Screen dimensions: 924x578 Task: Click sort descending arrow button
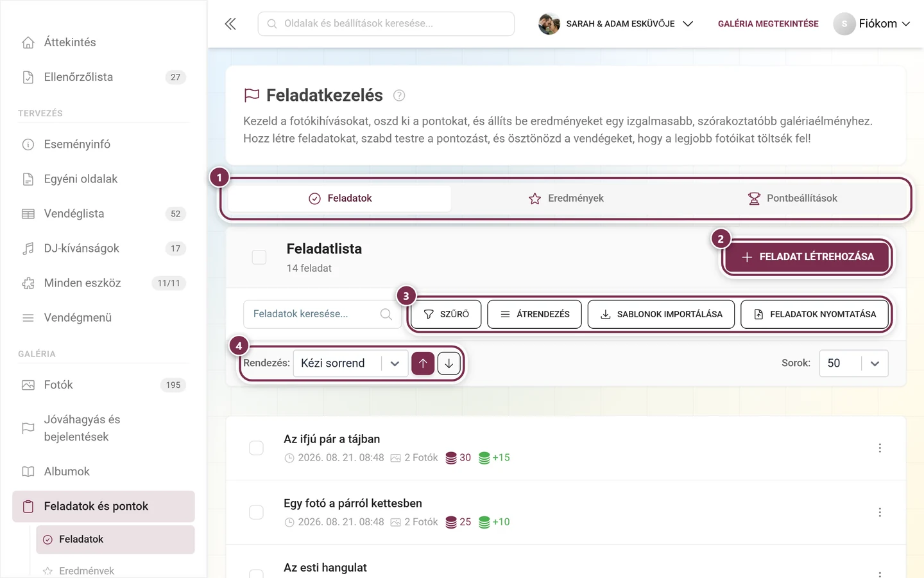449,363
